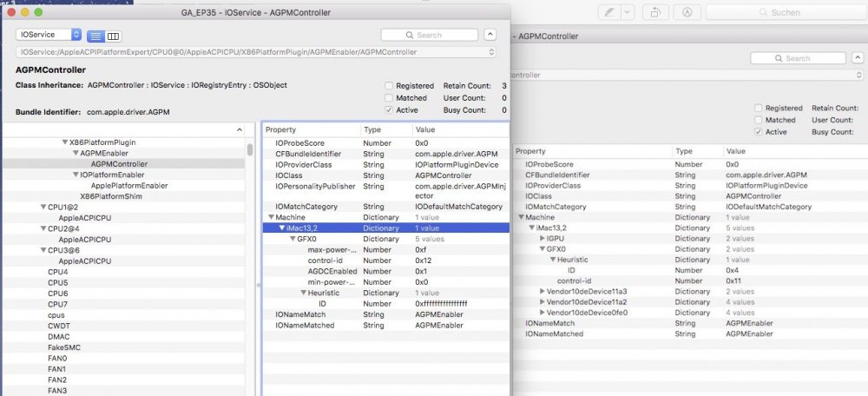
Task: Click the Search field in the GA_EP35 window
Action: (x=429, y=35)
